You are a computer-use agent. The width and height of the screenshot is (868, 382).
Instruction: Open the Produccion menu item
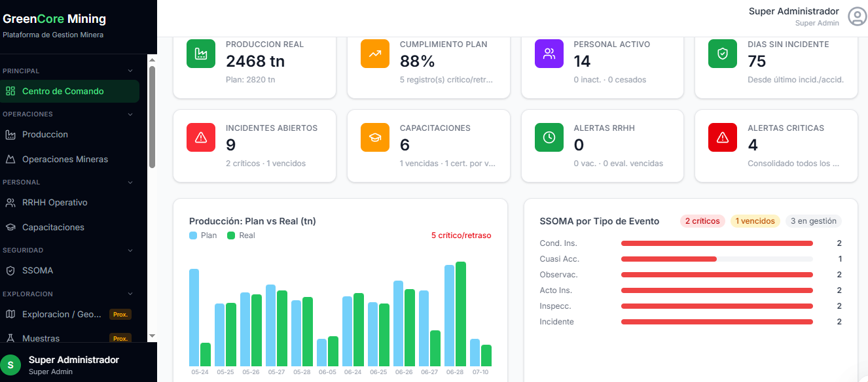click(69, 134)
